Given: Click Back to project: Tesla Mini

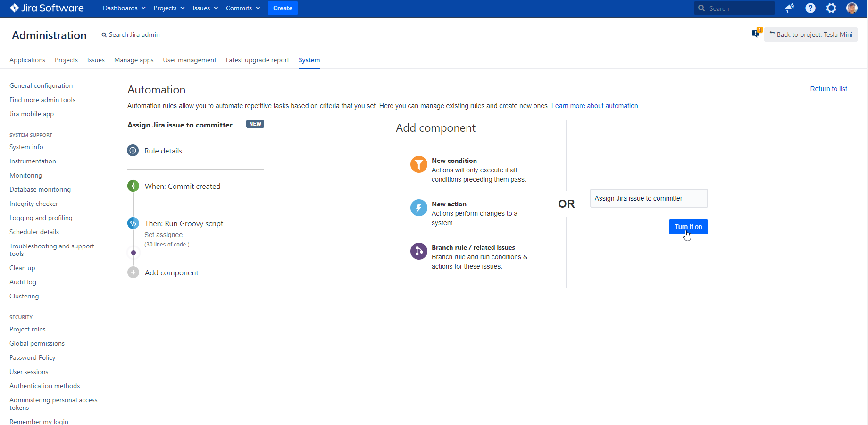Looking at the screenshot, I should (x=811, y=34).
